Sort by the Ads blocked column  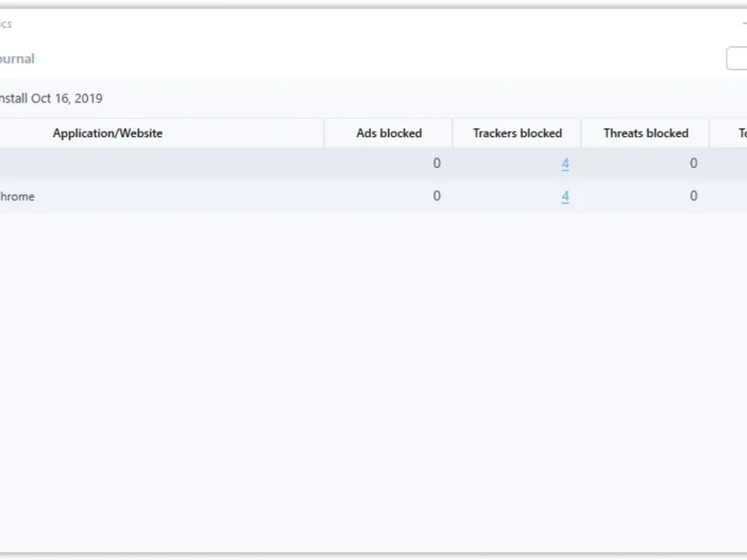tap(388, 133)
